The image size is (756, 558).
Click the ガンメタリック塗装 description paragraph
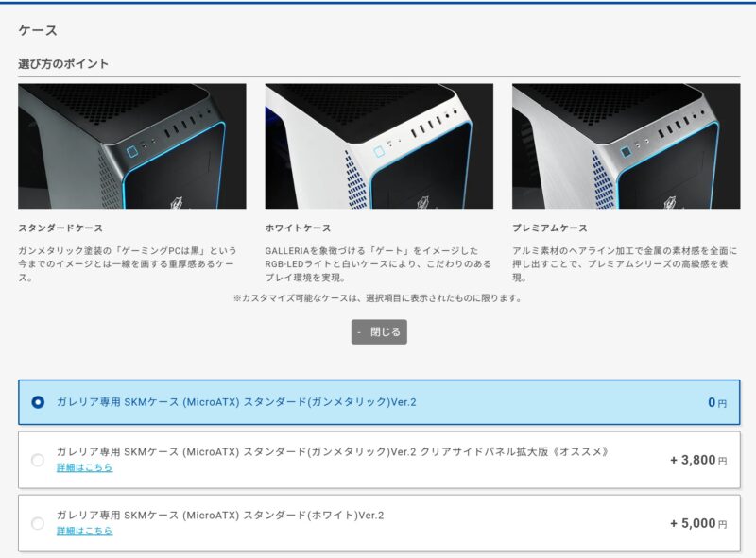pos(128,264)
